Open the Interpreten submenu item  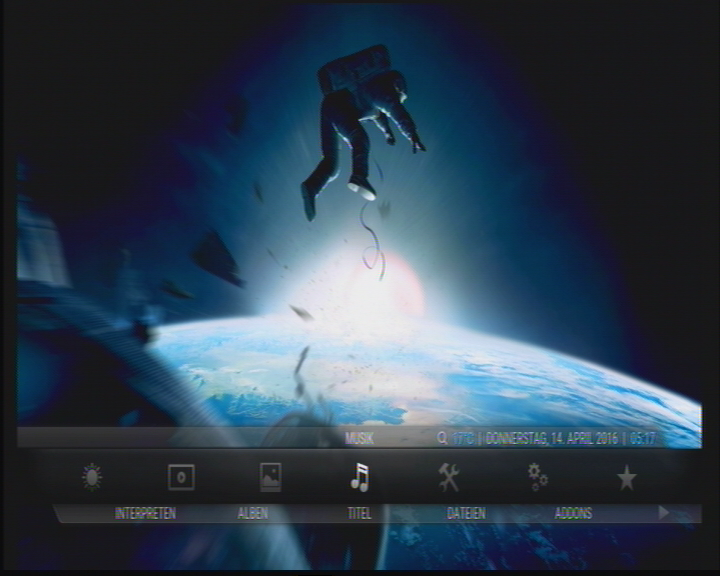(x=145, y=514)
